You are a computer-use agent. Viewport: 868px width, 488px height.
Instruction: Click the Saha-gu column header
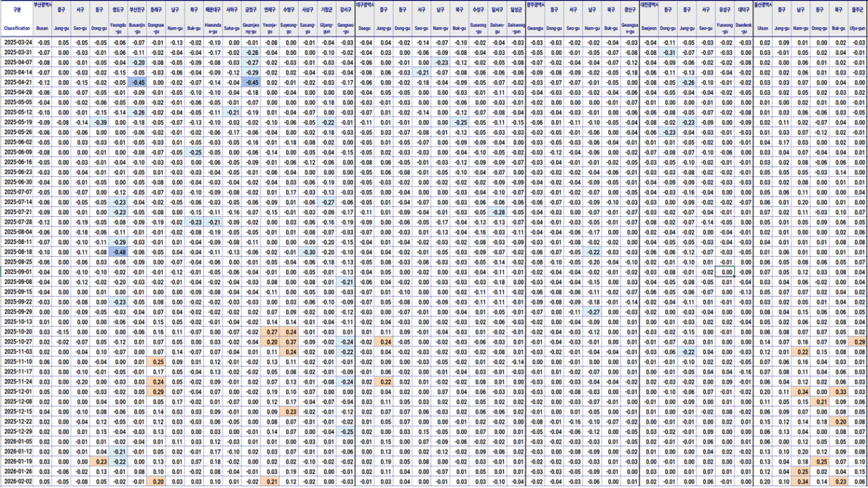click(232, 29)
